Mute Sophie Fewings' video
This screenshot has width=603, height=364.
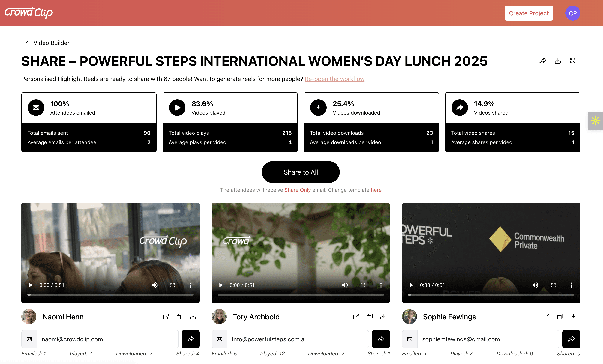535,285
